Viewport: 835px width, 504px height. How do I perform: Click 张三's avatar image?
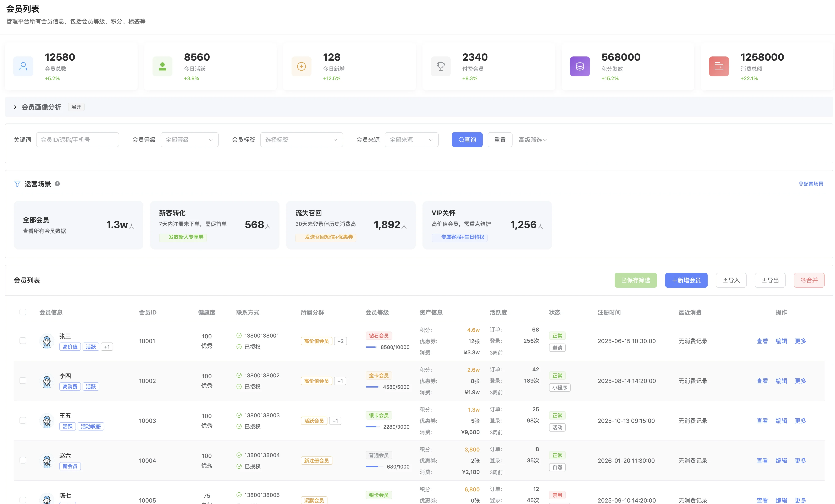click(x=47, y=341)
